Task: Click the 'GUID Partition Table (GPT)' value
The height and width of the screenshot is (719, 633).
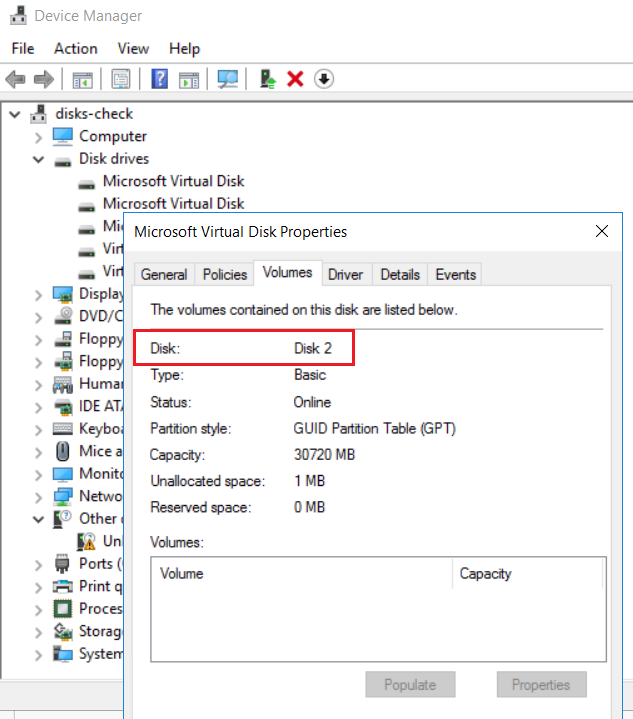Action: [374, 428]
